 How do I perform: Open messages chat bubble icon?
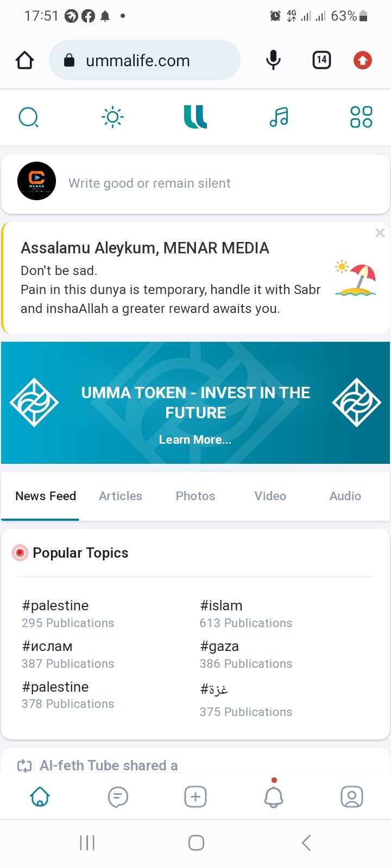pos(118,797)
